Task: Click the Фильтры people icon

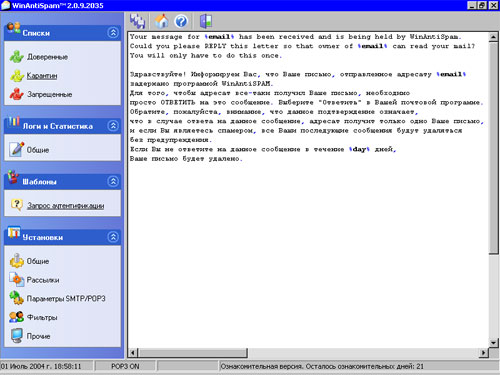Action: coord(17,317)
